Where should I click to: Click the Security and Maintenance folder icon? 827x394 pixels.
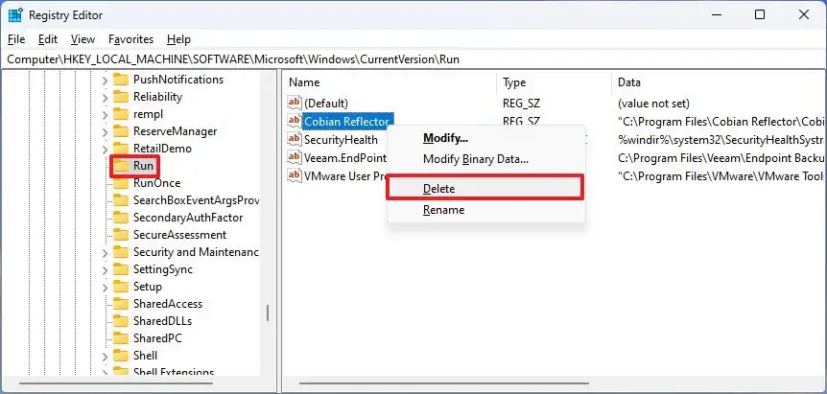(x=121, y=252)
